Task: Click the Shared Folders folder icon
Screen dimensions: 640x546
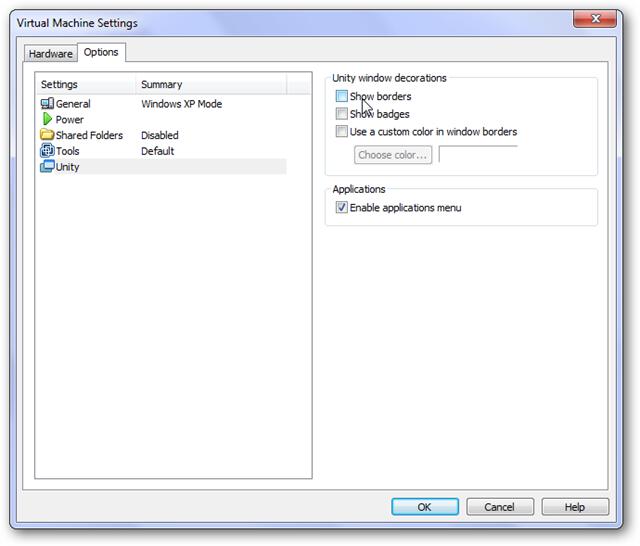Action: [x=47, y=134]
